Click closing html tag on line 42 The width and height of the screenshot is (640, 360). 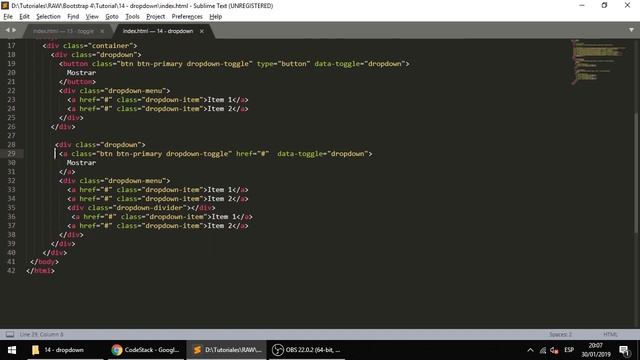(40, 271)
